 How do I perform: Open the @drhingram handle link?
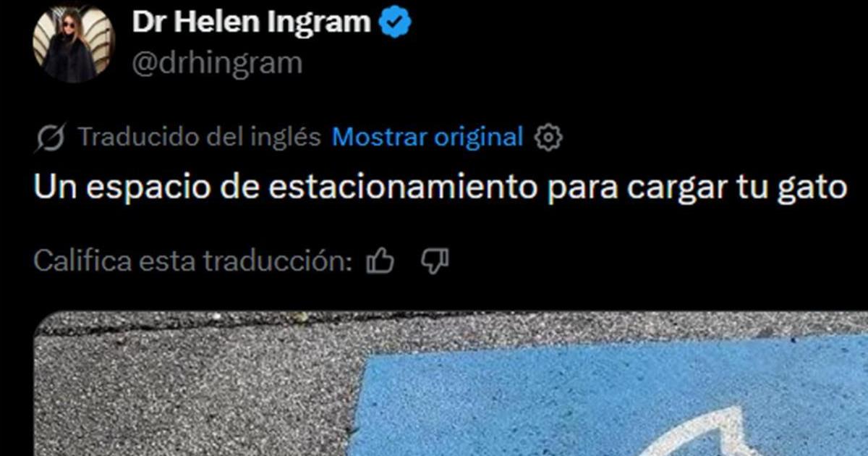click(216, 64)
